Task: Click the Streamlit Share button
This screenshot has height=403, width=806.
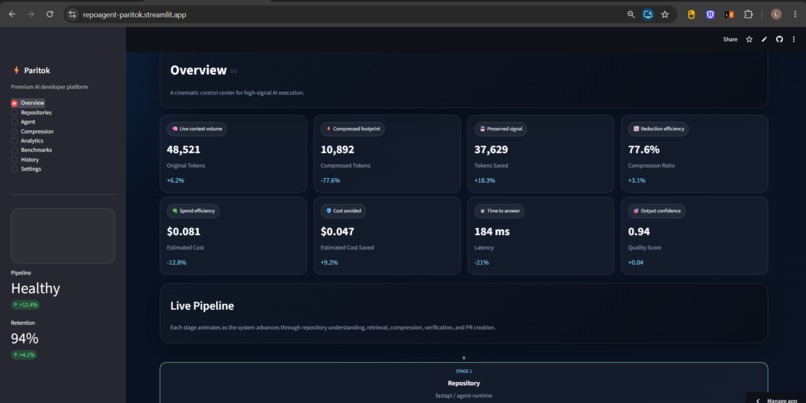Action: click(x=730, y=39)
